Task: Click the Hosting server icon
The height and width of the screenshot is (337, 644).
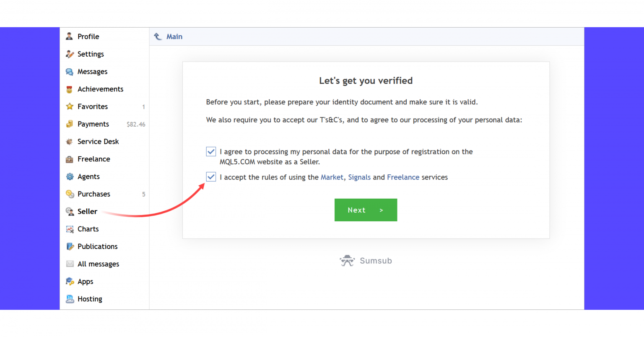Action: click(x=70, y=299)
